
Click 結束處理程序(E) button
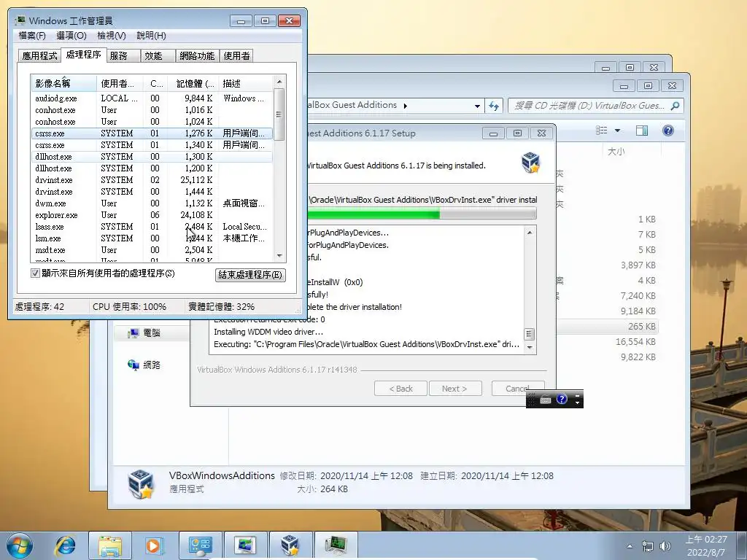click(250, 275)
